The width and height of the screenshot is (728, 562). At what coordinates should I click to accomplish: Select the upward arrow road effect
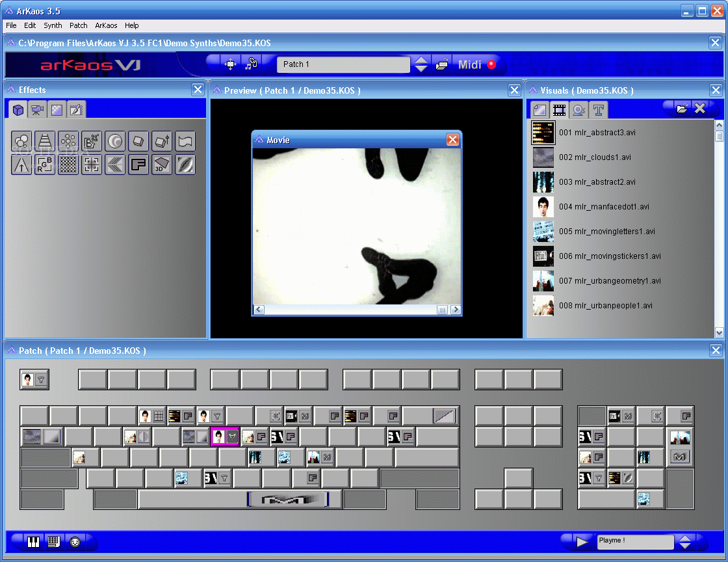[x=21, y=165]
